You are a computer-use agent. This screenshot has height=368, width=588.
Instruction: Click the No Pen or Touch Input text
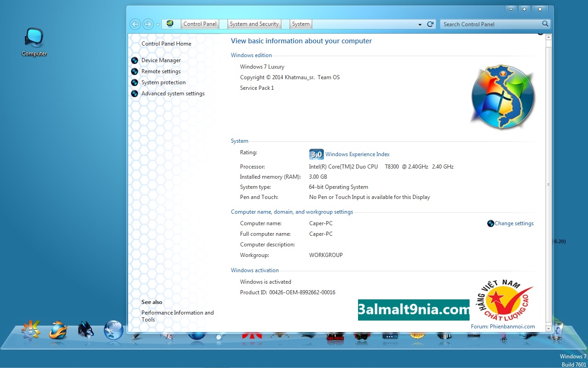click(370, 197)
